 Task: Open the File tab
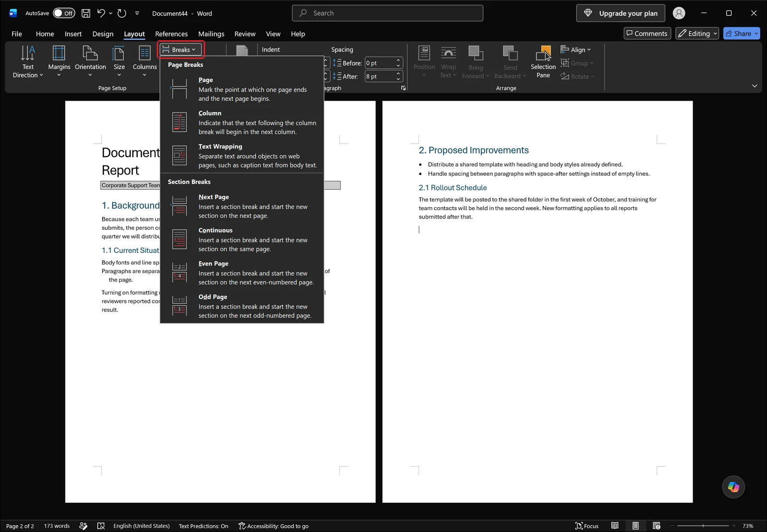(17, 34)
